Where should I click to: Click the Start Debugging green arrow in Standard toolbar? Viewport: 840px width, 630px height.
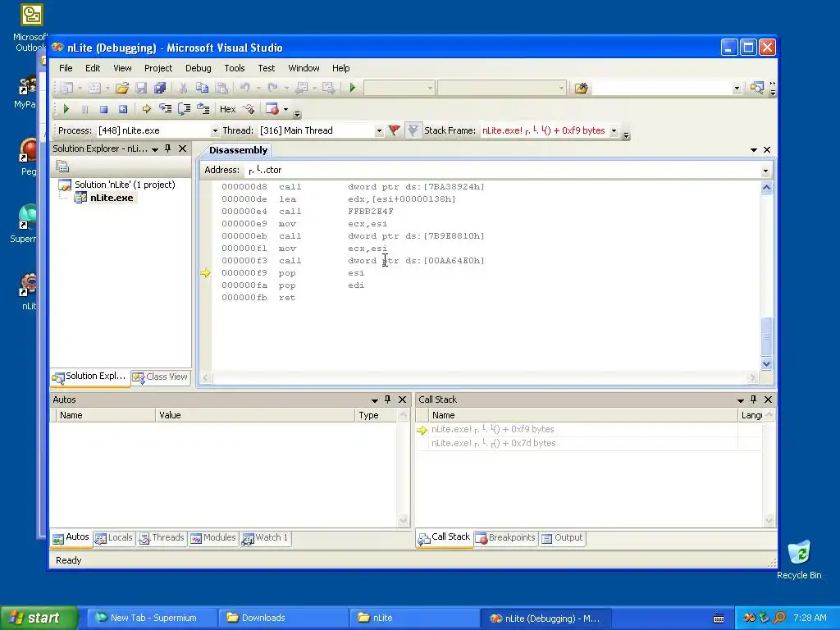tap(353, 88)
